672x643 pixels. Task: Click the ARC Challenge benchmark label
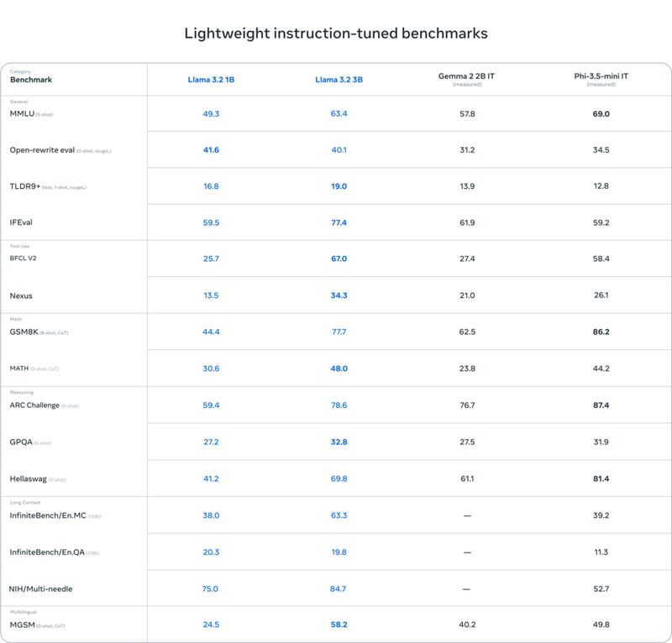pos(34,405)
